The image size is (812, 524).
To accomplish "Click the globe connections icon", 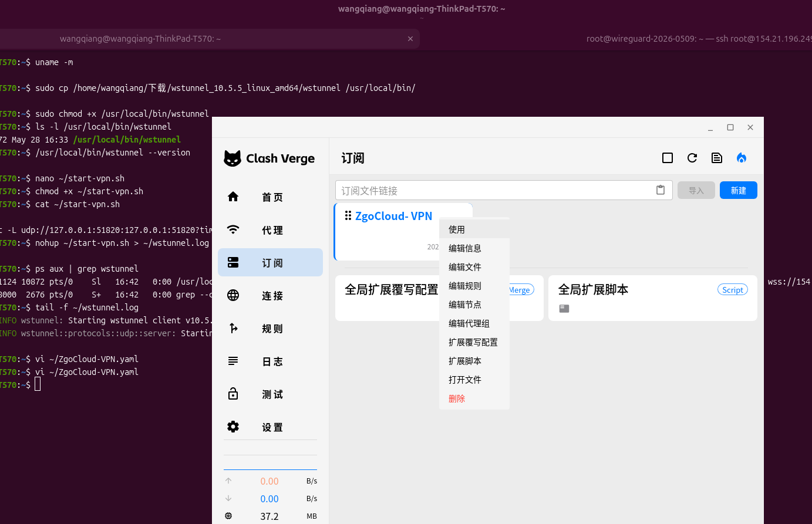I will click(x=233, y=295).
